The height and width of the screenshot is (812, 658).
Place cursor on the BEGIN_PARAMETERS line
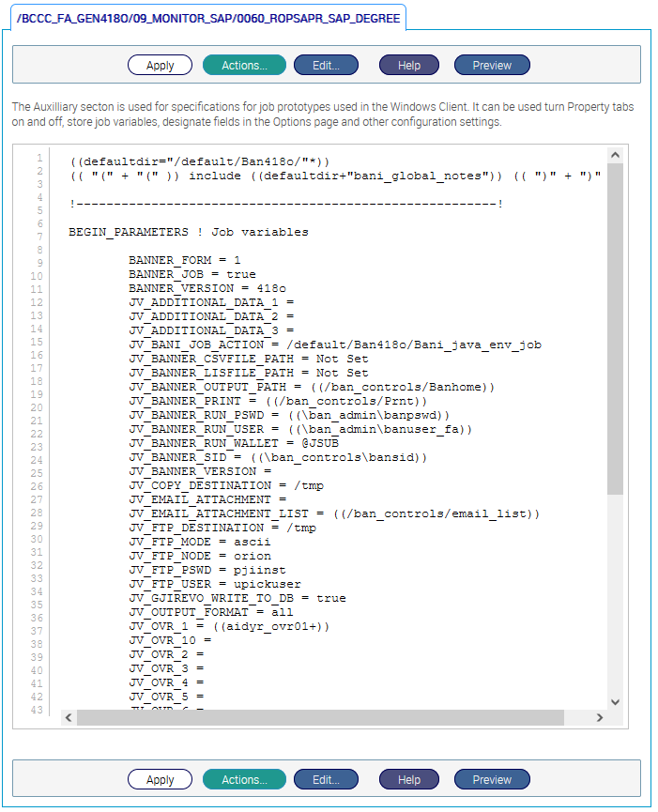pos(188,232)
